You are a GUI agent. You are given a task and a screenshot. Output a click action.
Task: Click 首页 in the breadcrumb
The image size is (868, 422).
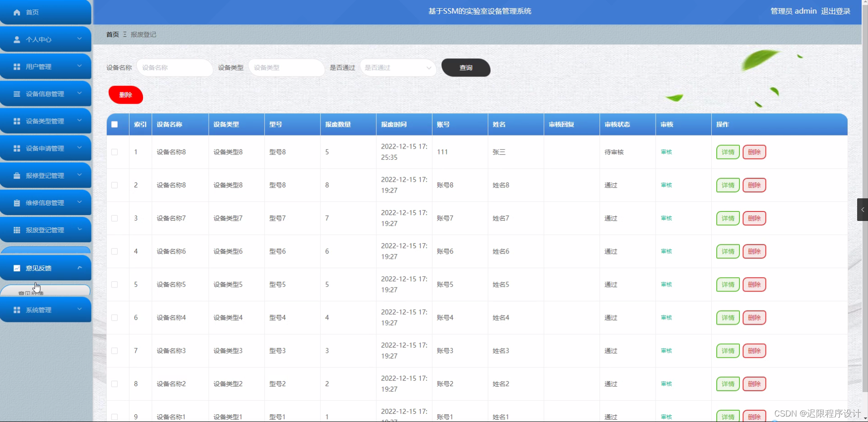pyautogui.click(x=112, y=34)
